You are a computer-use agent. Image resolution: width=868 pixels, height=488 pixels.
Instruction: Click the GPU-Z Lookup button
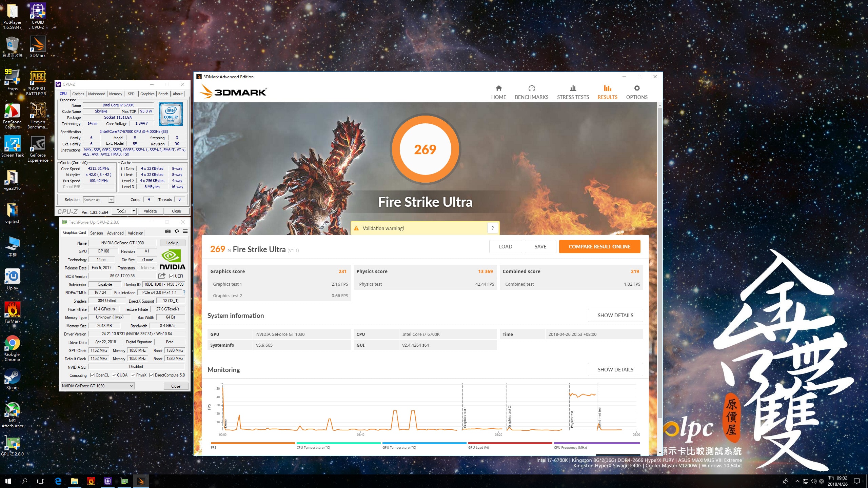tap(172, 243)
